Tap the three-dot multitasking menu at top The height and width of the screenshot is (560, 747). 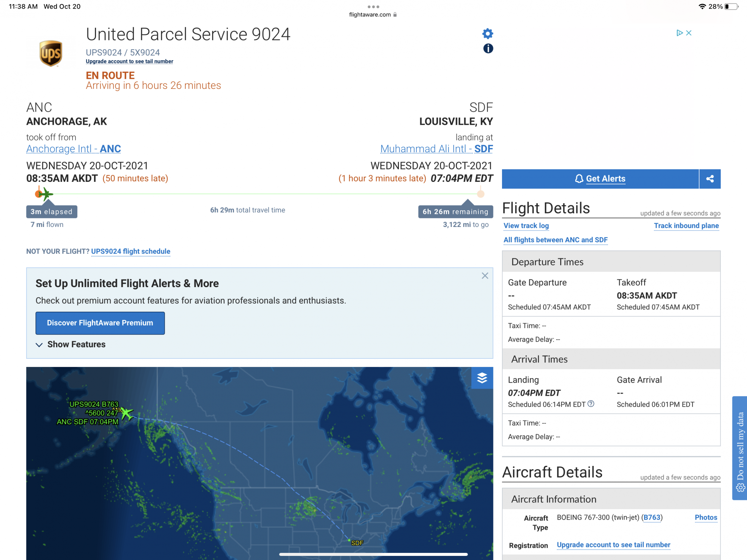click(x=373, y=7)
